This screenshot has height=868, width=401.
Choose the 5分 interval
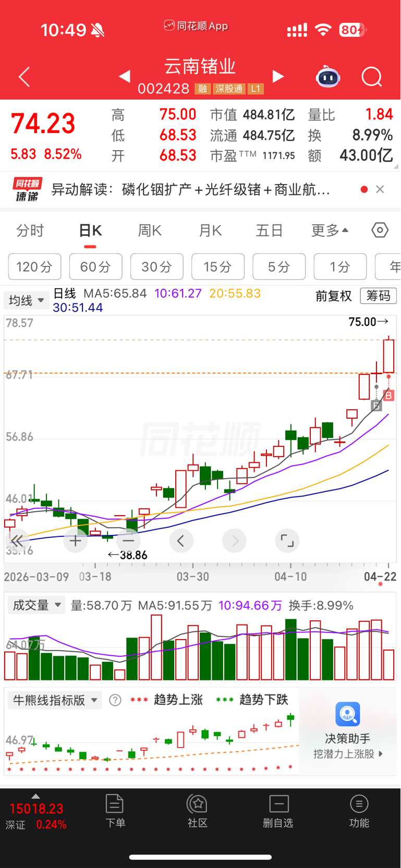279,267
